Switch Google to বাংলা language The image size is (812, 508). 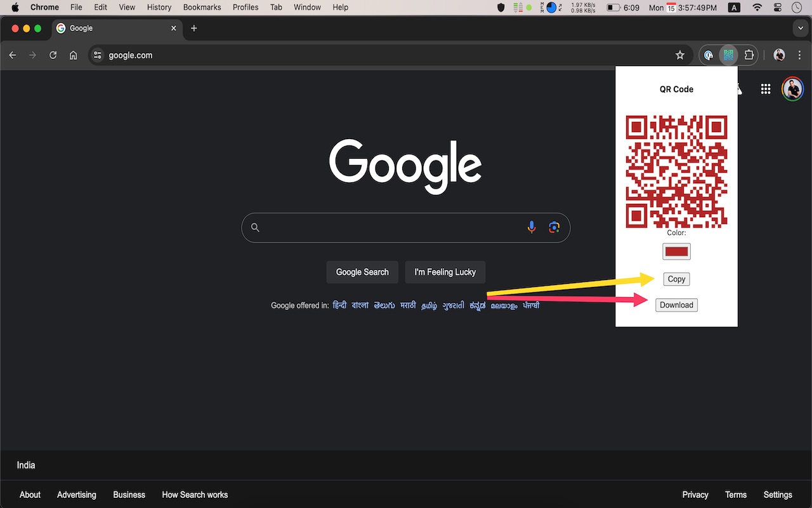pos(360,305)
